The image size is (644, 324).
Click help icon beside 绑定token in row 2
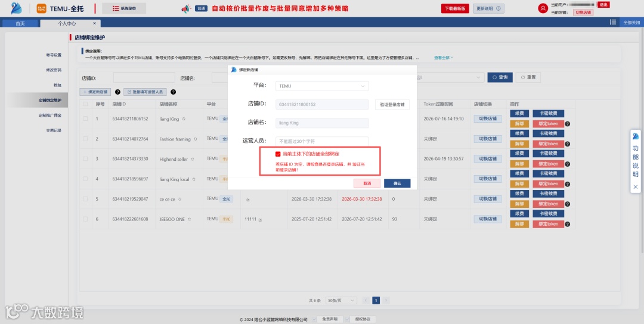[x=567, y=144]
